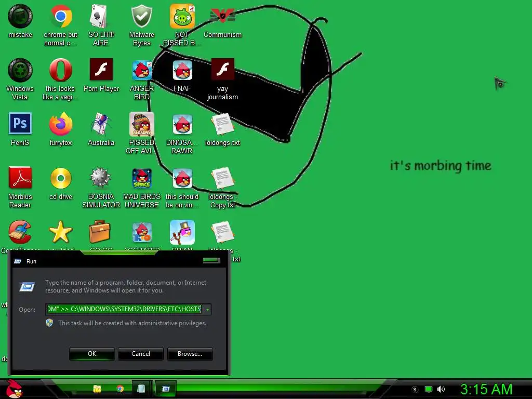Launch Chrome from the taskbar
The width and height of the screenshot is (532, 399).
point(120,389)
